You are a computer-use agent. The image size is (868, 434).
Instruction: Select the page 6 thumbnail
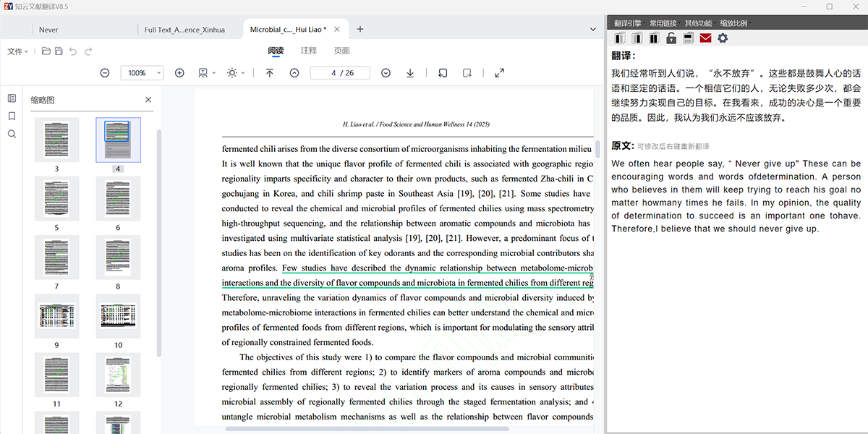click(x=118, y=199)
